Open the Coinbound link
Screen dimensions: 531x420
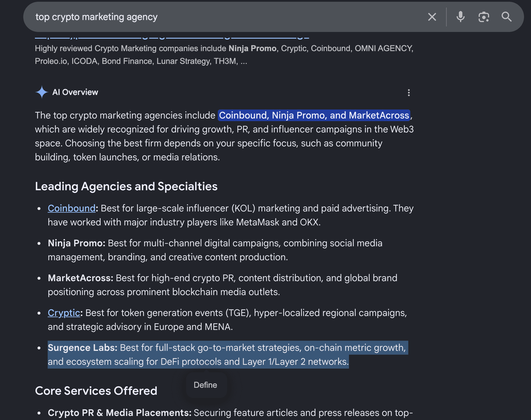[x=72, y=208]
